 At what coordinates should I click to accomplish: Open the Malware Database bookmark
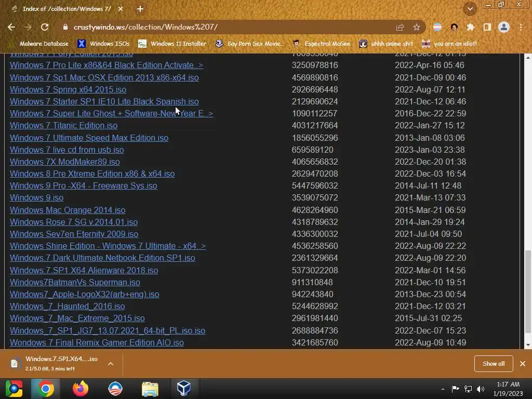tap(40, 44)
